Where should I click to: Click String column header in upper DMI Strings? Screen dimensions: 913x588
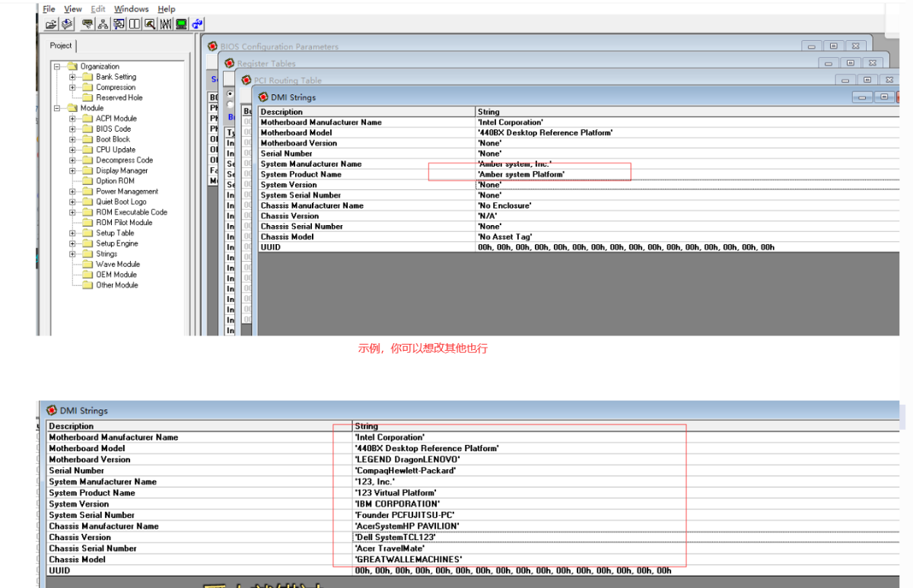687,112
